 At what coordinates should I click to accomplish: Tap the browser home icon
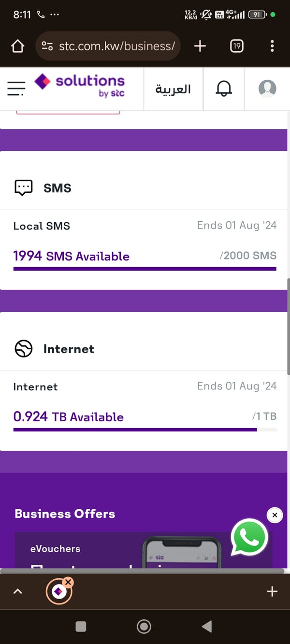(x=17, y=46)
